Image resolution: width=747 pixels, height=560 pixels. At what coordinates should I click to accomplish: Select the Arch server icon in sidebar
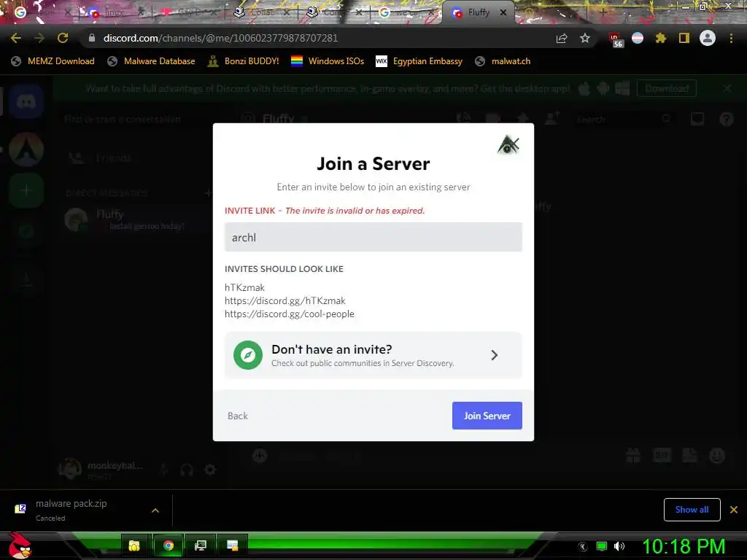(26, 149)
